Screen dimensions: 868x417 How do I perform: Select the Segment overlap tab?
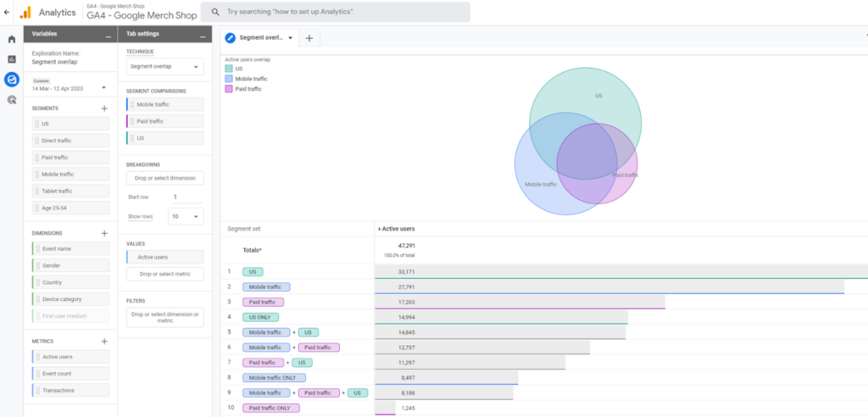point(259,38)
